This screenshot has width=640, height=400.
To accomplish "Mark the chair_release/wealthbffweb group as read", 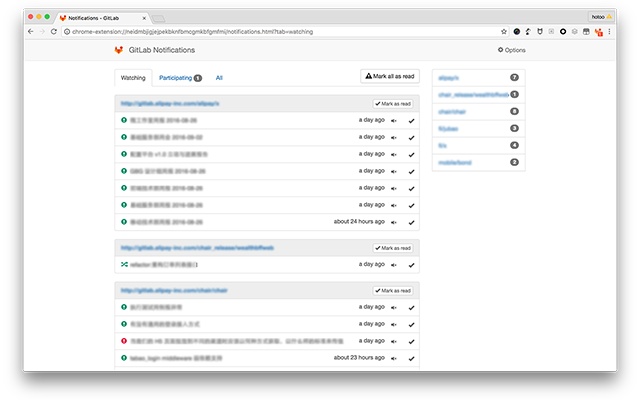I will (393, 248).
